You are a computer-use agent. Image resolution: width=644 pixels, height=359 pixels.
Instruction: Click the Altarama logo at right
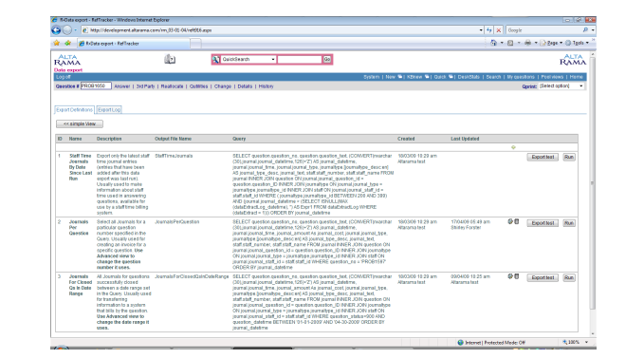tap(573, 60)
